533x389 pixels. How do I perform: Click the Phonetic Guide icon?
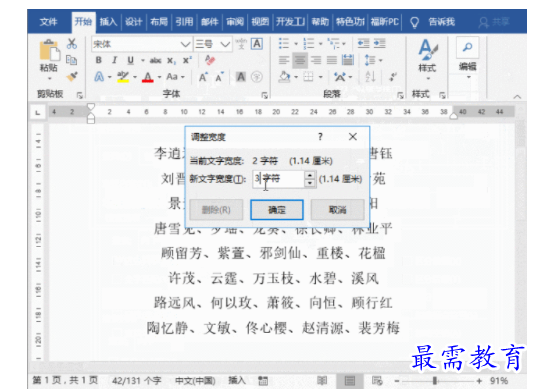[x=241, y=44]
